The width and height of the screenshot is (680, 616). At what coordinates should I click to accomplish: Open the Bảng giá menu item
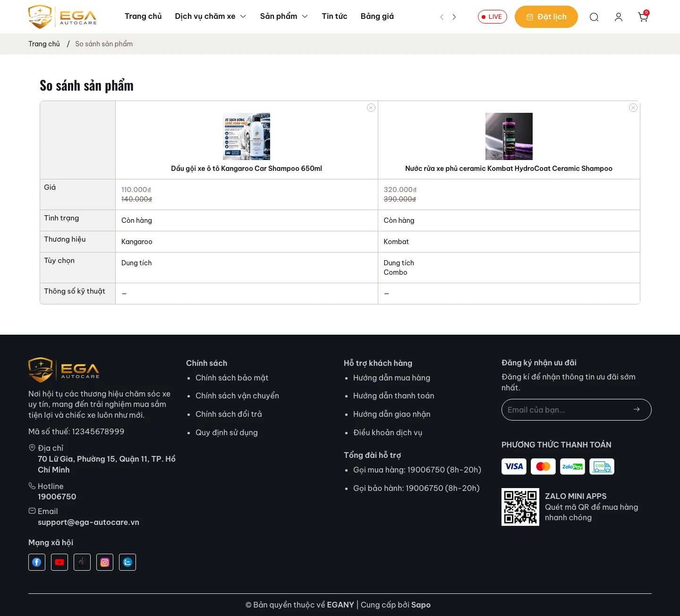377,17
